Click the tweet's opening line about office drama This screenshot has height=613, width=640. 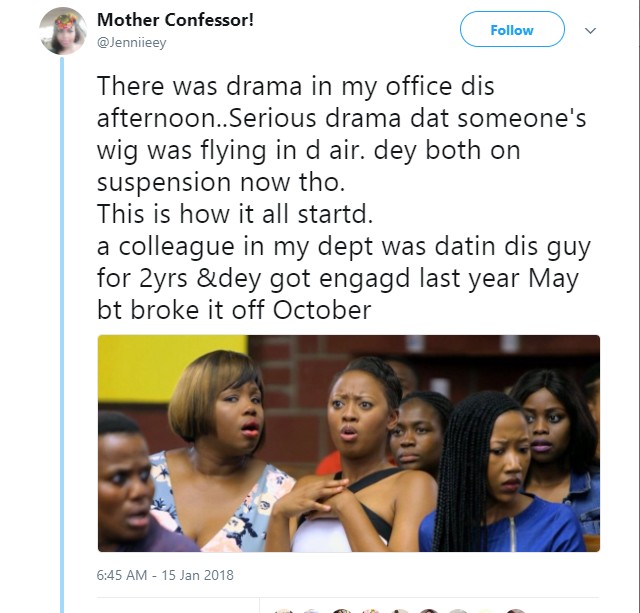[296, 85]
